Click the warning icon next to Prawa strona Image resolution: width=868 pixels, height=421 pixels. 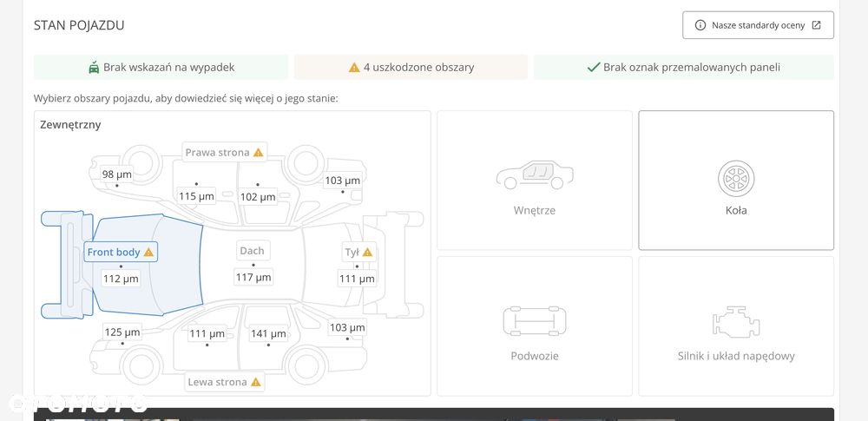tap(258, 152)
